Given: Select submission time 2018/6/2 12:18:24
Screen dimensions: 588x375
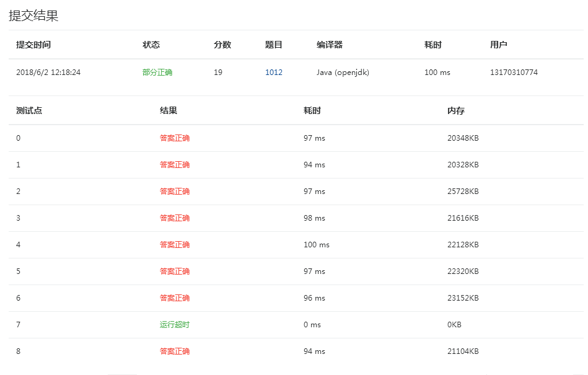Looking at the screenshot, I should click(x=48, y=73).
